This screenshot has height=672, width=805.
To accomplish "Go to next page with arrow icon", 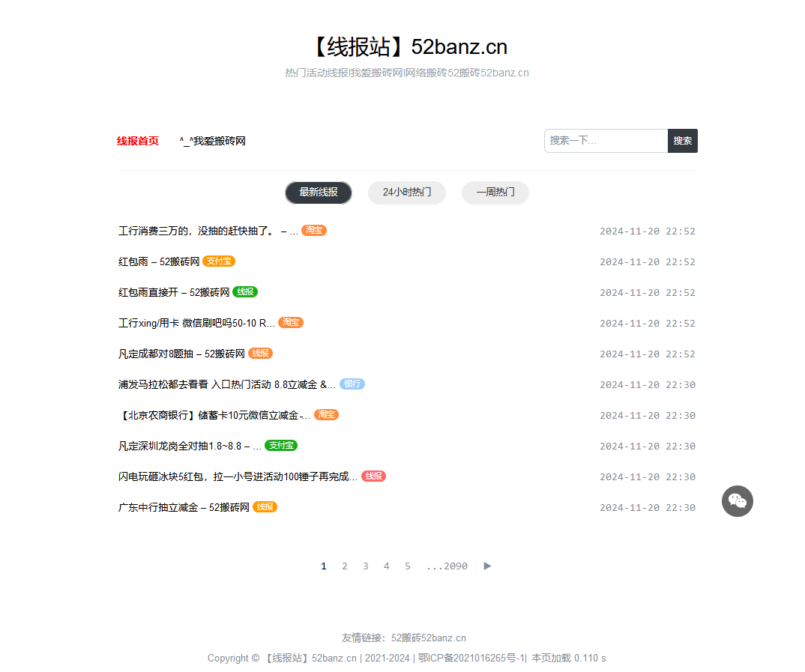I will pyautogui.click(x=487, y=566).
